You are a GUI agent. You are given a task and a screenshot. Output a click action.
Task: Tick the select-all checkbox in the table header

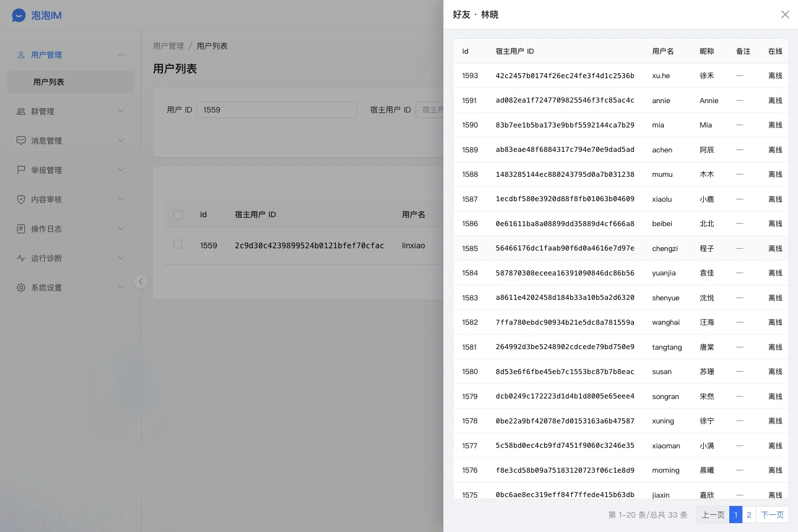[x=178, y=214]
